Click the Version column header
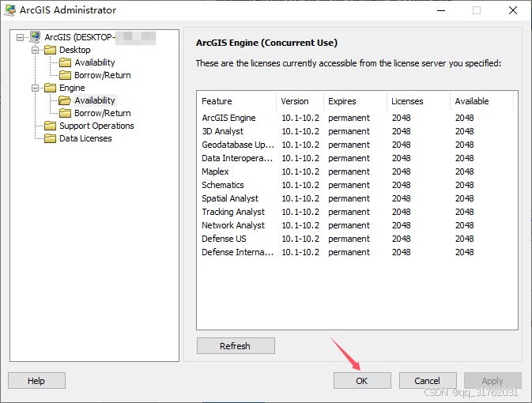532x403 pixels. click(300, 101)
